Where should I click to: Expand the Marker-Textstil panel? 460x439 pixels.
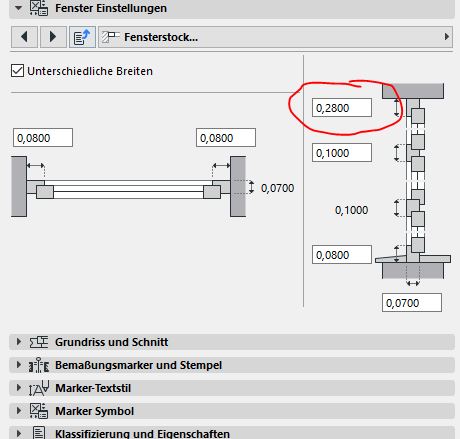point(19,388)
